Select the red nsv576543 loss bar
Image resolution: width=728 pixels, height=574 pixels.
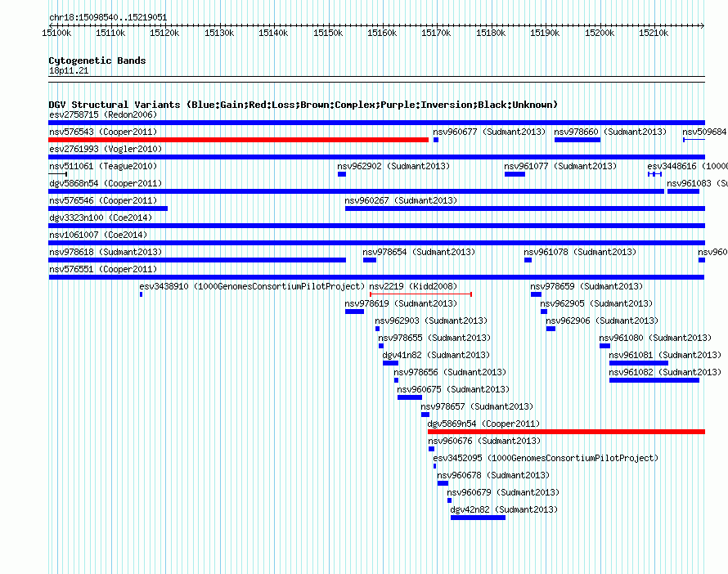(239, 140)
